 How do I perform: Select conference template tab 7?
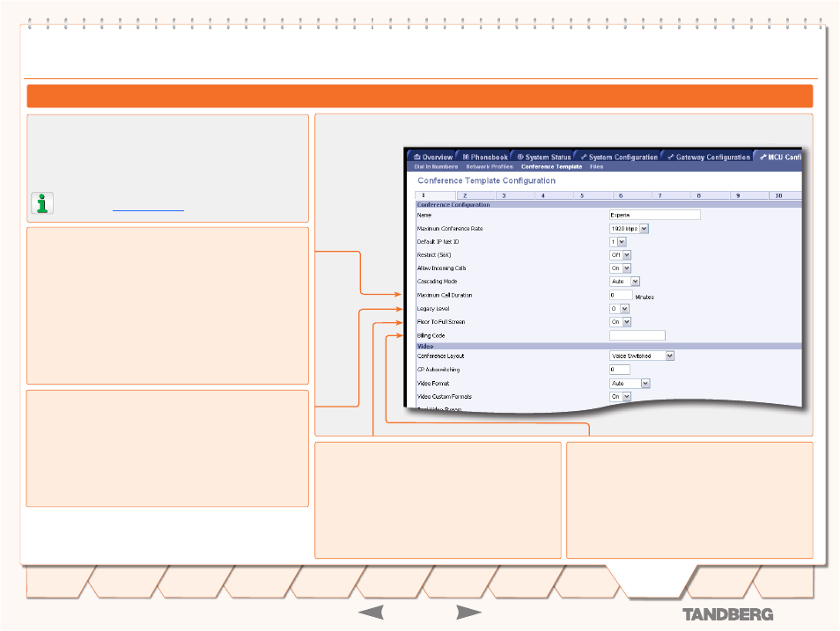[x=671, y=195]
